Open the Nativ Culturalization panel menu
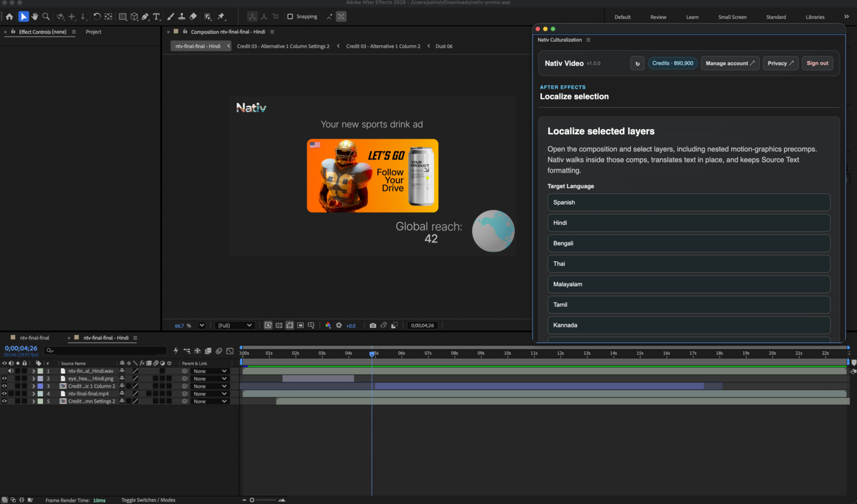This screenshot has height=504, width=857. tap(589, 40)
